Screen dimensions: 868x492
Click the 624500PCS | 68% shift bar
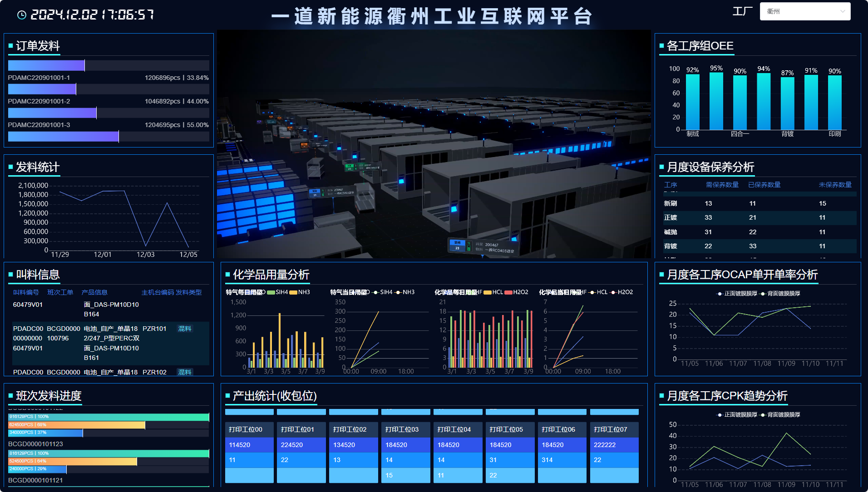(x=77, y=425)
